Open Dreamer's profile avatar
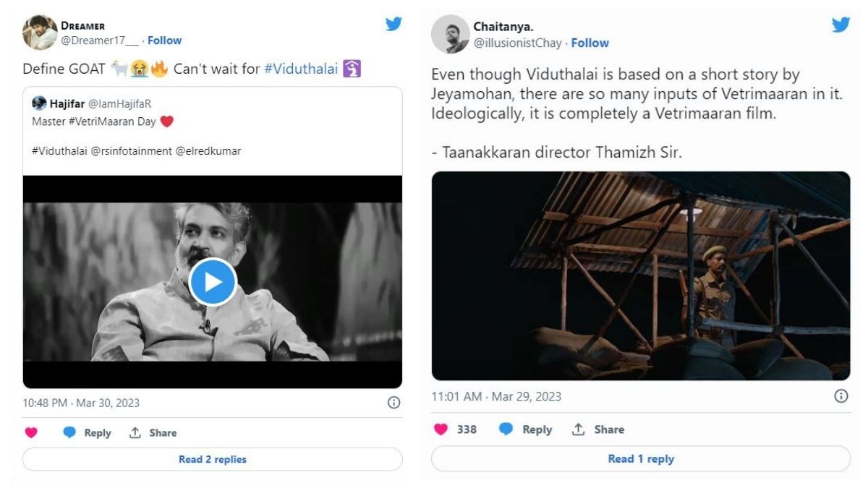This screenshot has height=488, width=868. click(40, 33)
